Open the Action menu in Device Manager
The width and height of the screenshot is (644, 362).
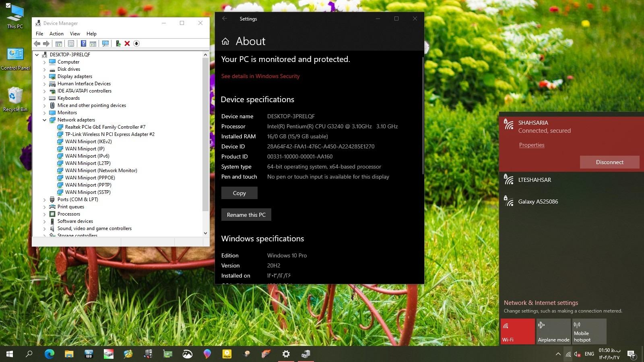tap(56, 34)
